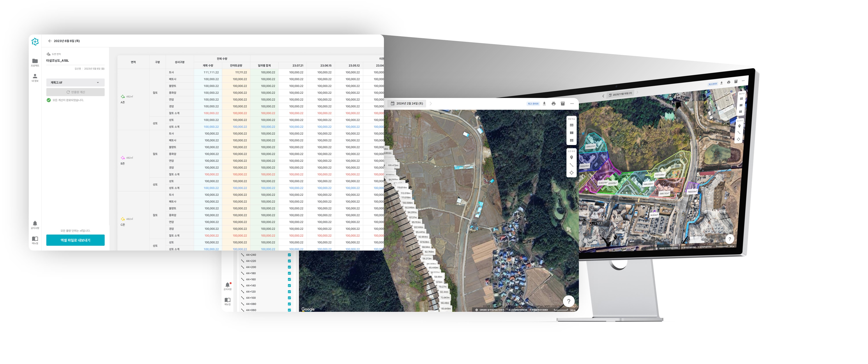Go to next date after 2024년 2월 24일
This screenshot has height=364, width=868.
pos(431,103)
